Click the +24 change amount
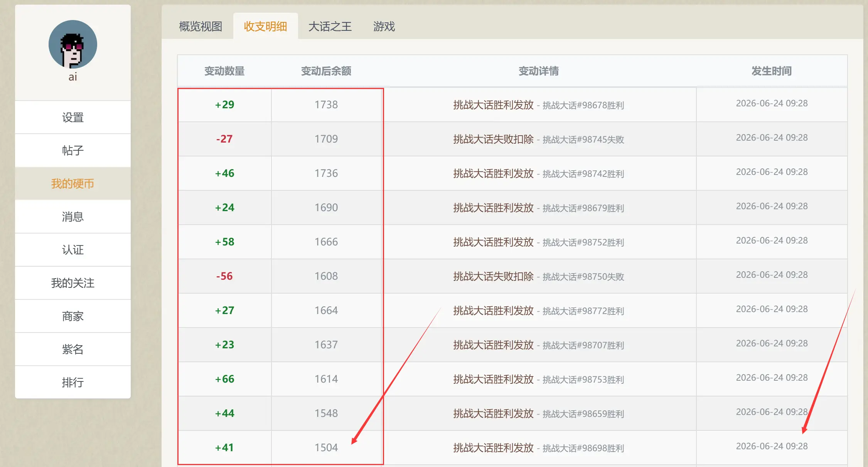Screen dimensions: 868x467 [224, 207]
